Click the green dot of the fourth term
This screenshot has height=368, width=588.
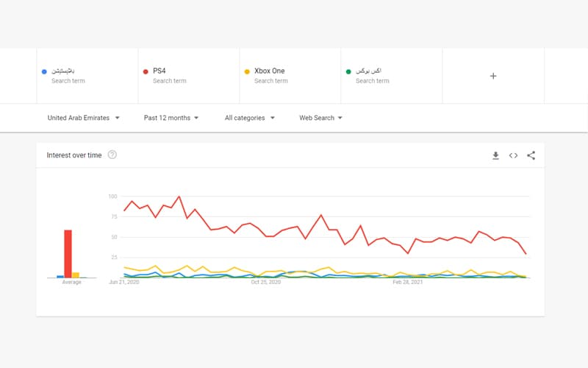pyautogui.click(x=348, y=71)
